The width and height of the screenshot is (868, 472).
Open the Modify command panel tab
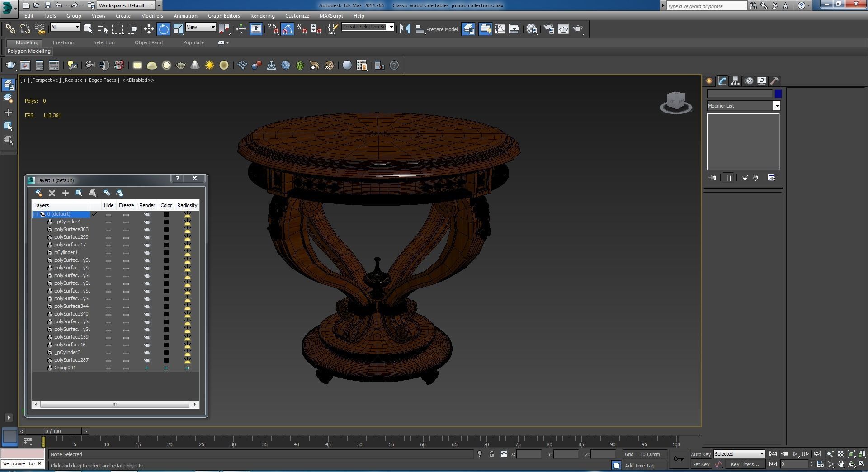pos(722,81)
